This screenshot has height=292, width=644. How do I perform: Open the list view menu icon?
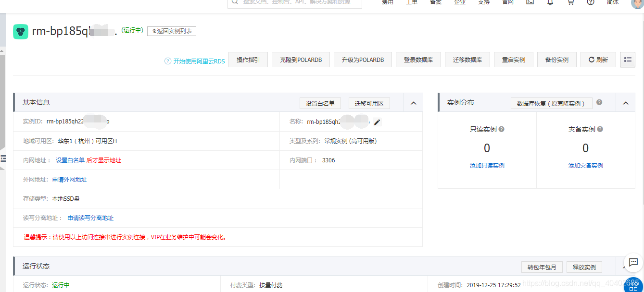coord(628,60)
